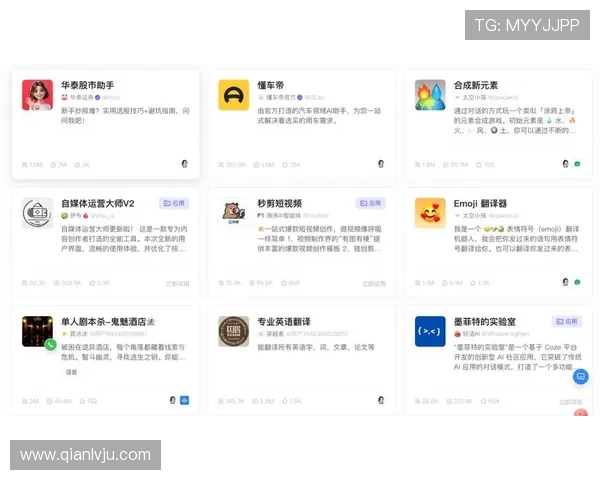This screenshot has height=480, width=600.
Task: Click the star favorite icon on 单人剧本杀-鬼魅酒店
Action: pyautogui.click(x=82, y=401)
